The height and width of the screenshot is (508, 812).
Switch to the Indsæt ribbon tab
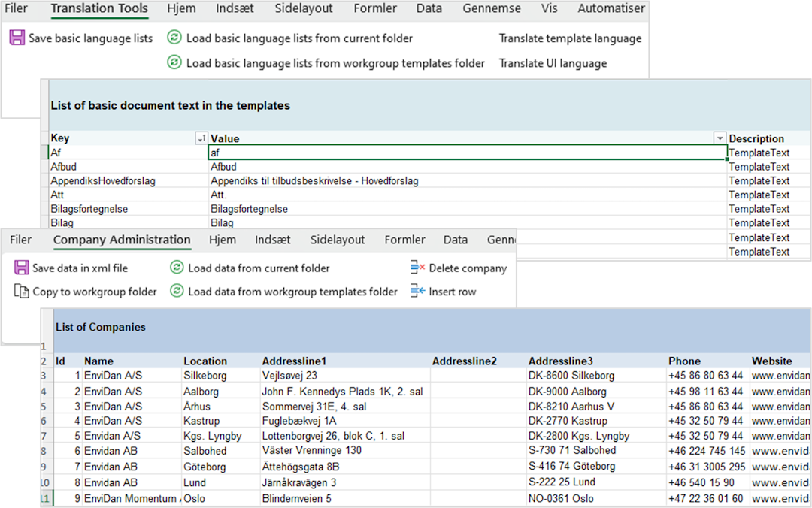[235, 9]
